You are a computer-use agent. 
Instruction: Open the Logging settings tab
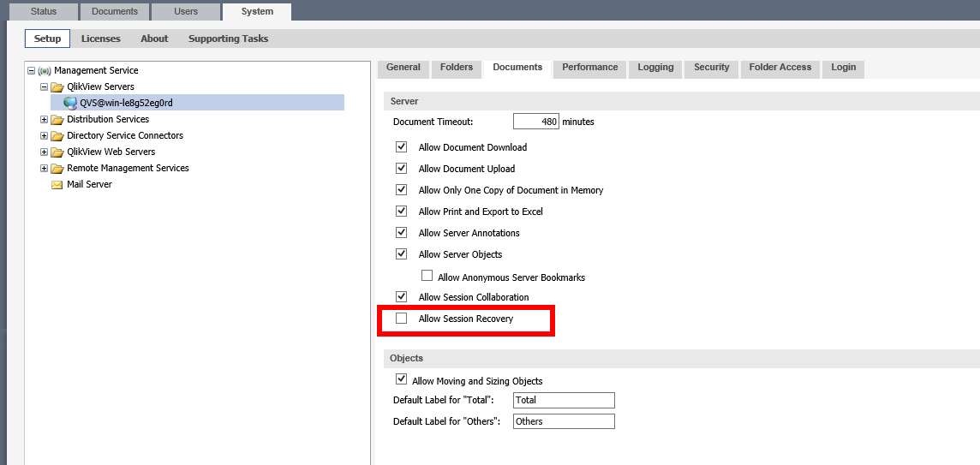pos(655,68)
